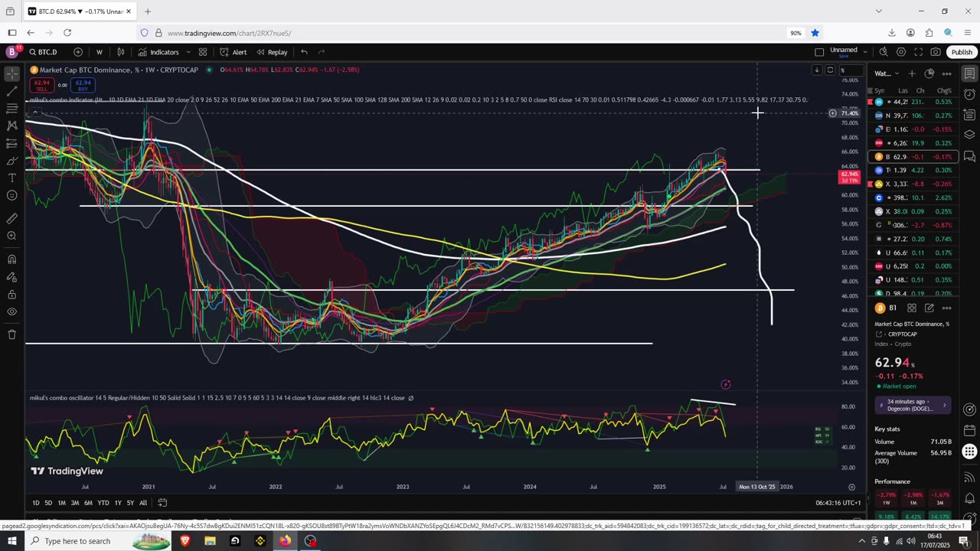The height and width of the screenshot is (551, 980).
Task: Open the BTC.D symbol search
Action: click(x=44, y=52)
